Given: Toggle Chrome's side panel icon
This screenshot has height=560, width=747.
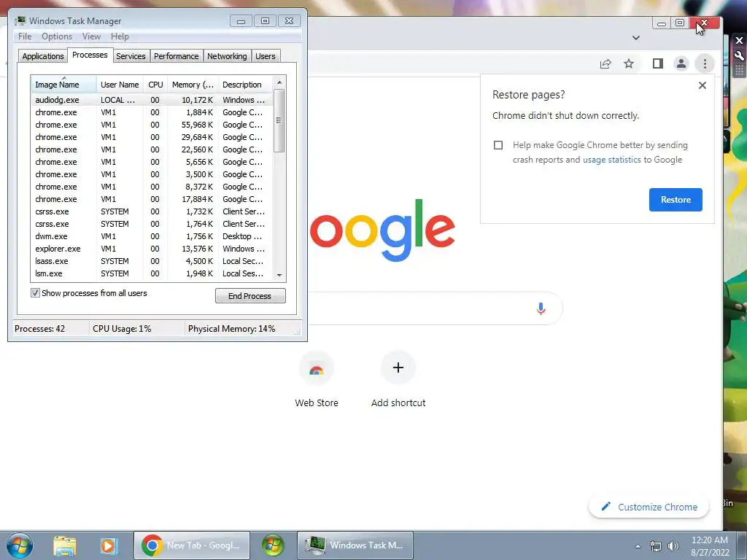Looking at the screenshot, I should tap(657, 63).
